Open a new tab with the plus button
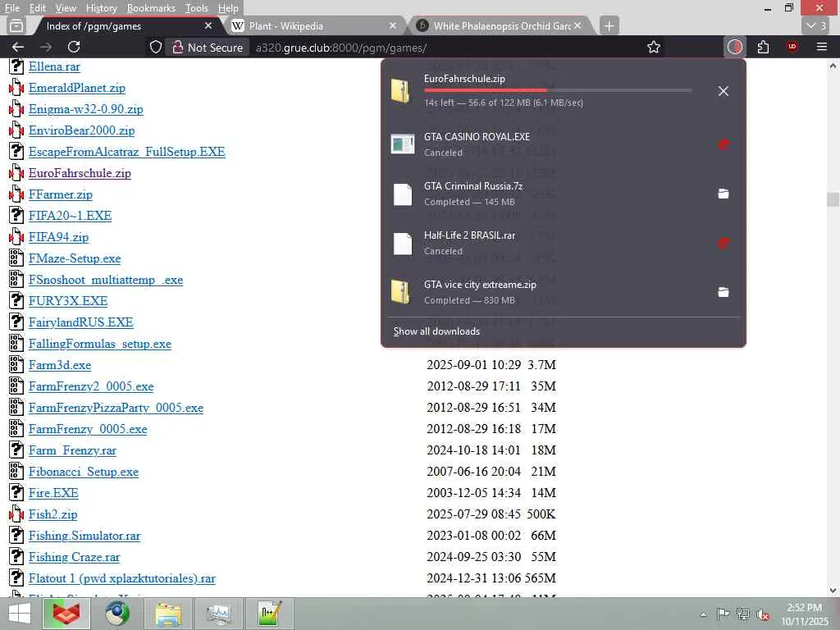 click(609, 25)
